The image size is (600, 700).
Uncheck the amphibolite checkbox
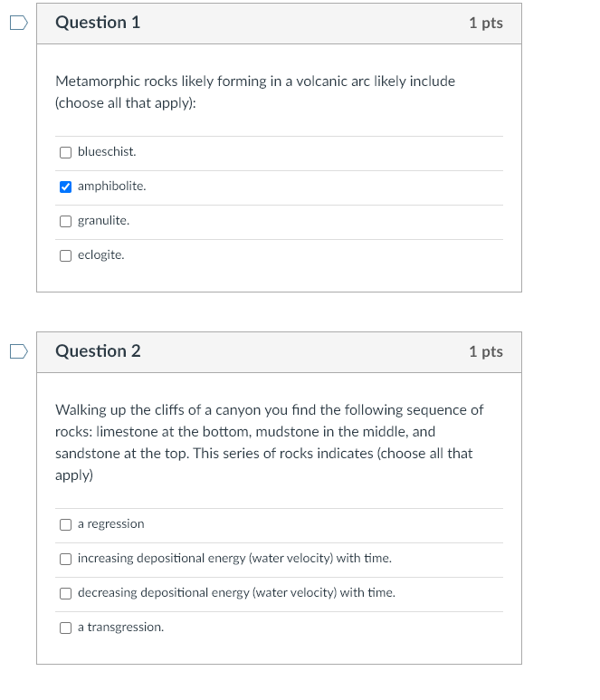click(x=65, y=187)
